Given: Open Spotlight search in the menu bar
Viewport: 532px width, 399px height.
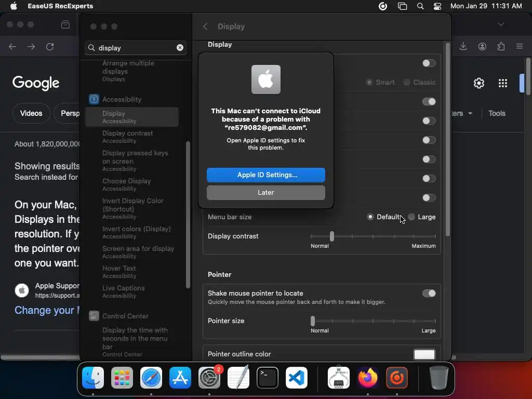Looking at the screenshot, I should tap(420, 6).
